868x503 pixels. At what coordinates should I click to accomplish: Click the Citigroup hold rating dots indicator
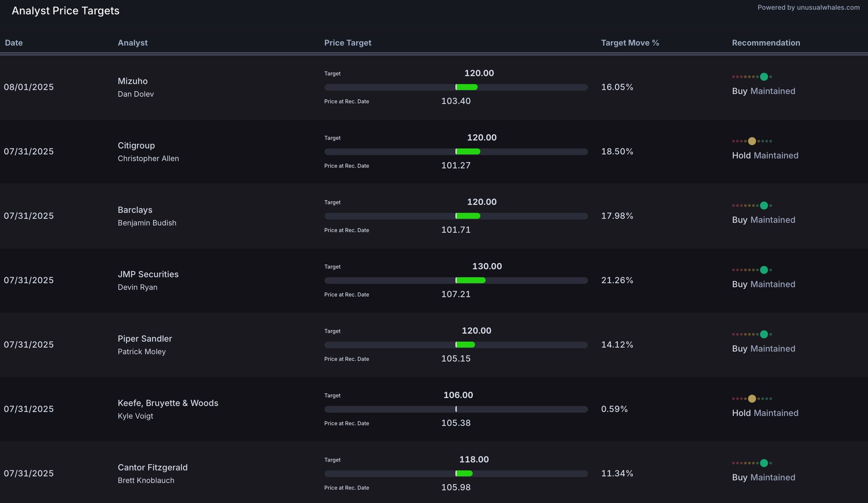click(752, 141)
